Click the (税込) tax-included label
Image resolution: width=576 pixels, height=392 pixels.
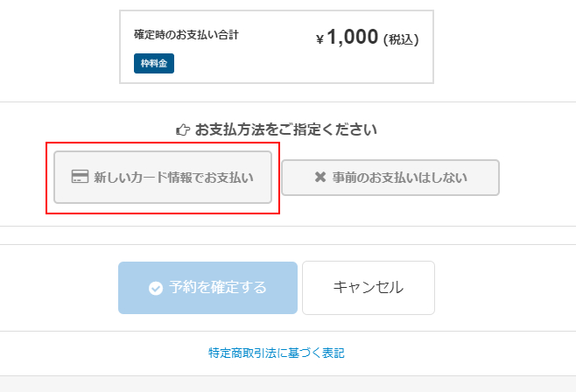point(401,39)
